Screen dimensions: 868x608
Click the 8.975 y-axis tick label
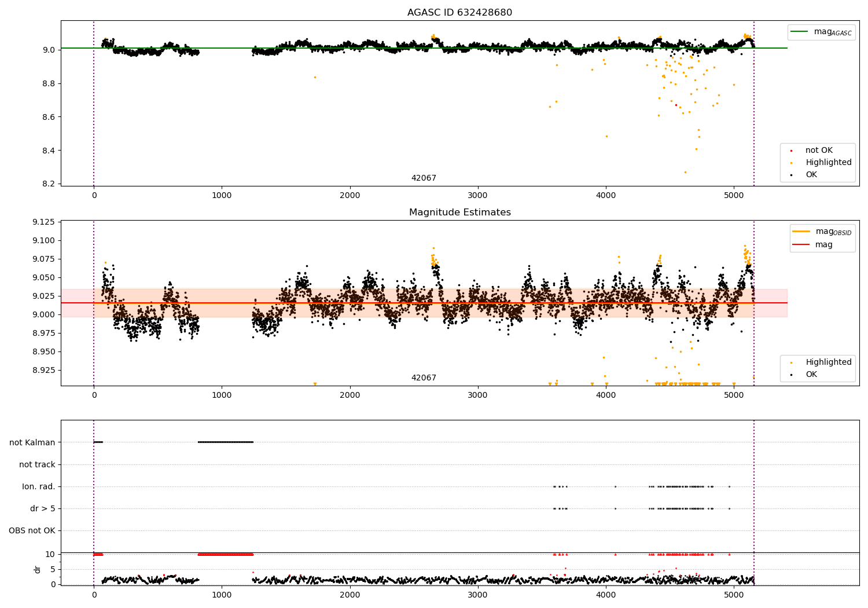44,333
